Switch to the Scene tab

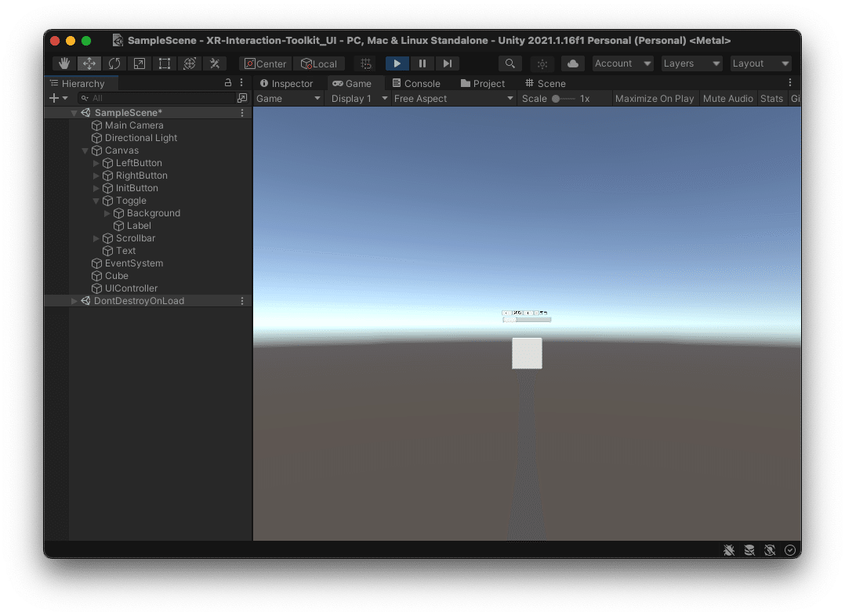(x=546, y=84)
